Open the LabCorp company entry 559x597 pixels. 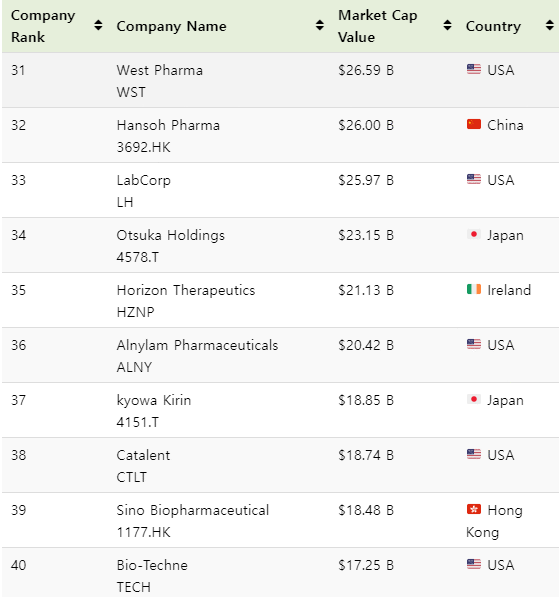144,180
